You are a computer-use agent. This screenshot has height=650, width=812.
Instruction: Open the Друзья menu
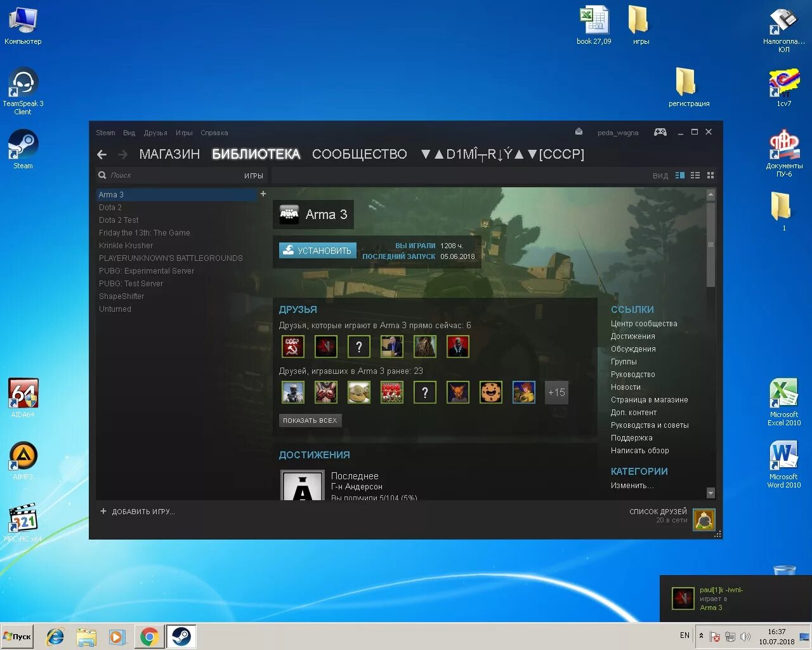(x=155, y=133)
